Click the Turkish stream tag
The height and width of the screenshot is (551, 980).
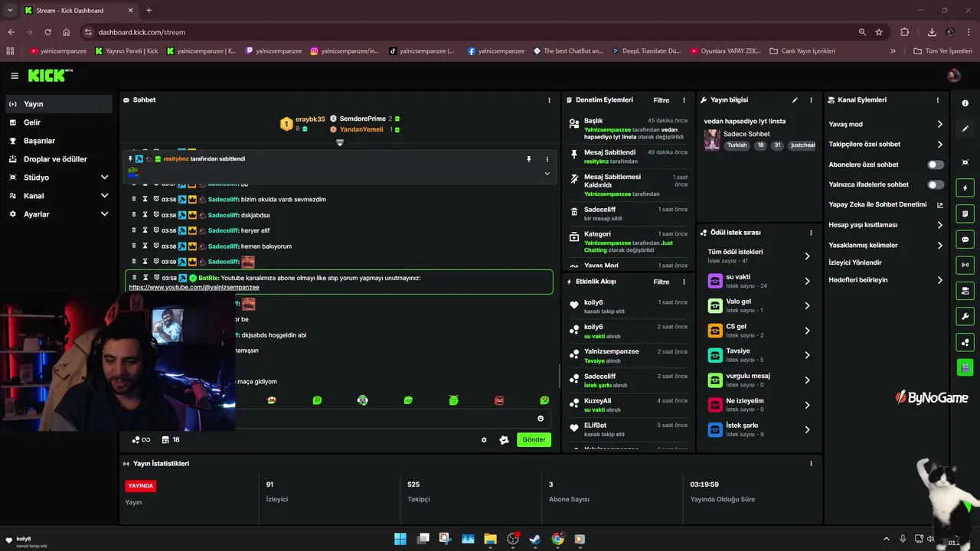click(x=737, y=145)
